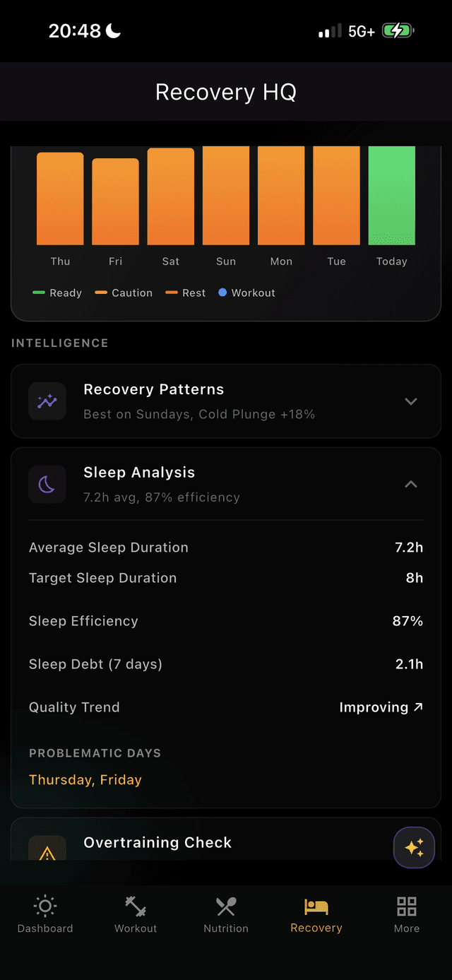Viewport: 452px width, 980px height.
Task: Tap the Recovery Patterns trend icon
Action: 47,401
